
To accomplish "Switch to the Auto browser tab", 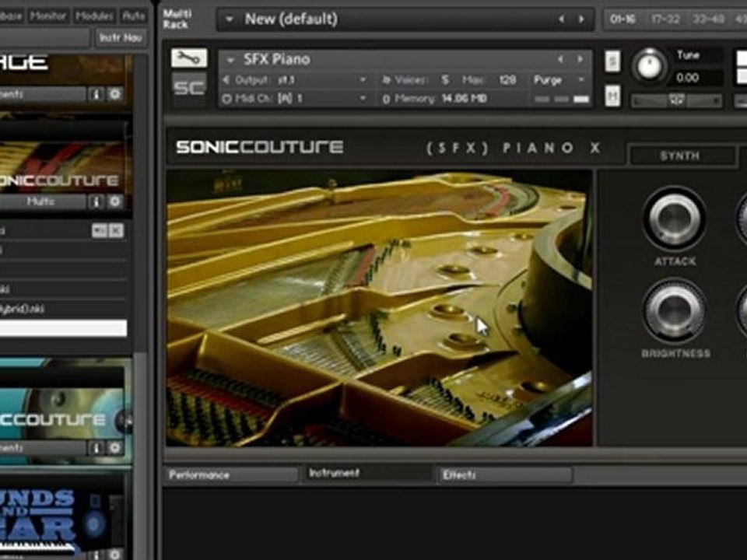I will click(133, 16).
